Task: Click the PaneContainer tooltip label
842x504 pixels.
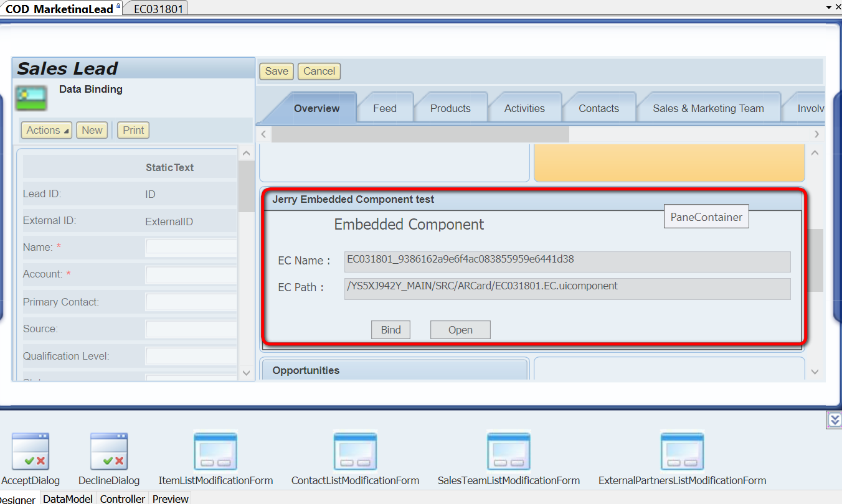Action: (706, 217)
